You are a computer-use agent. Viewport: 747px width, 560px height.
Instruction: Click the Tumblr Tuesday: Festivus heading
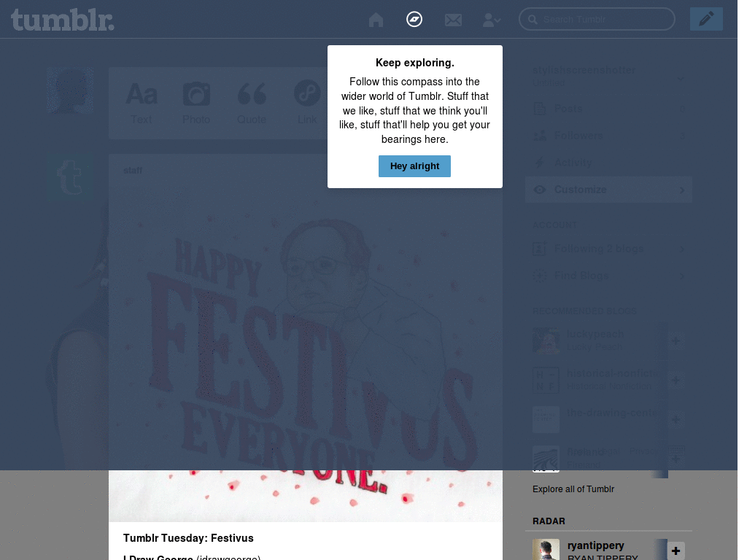[188, 538]
